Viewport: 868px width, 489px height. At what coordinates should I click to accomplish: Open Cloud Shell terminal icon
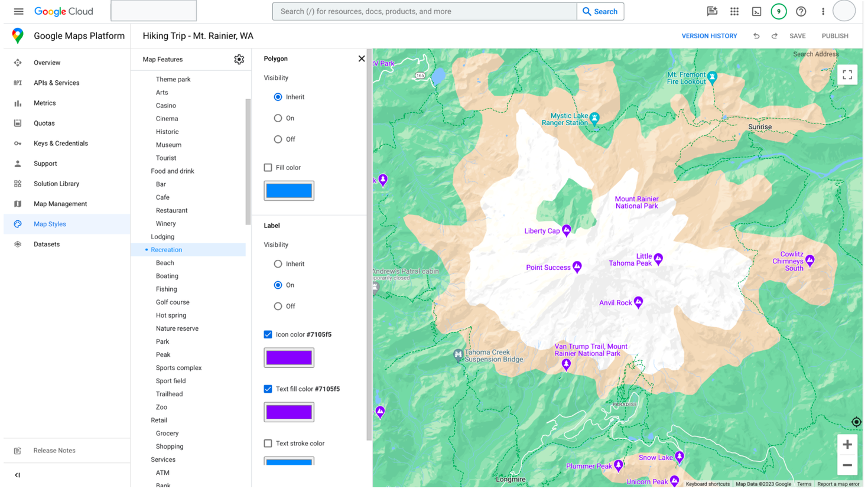point(756,12)
